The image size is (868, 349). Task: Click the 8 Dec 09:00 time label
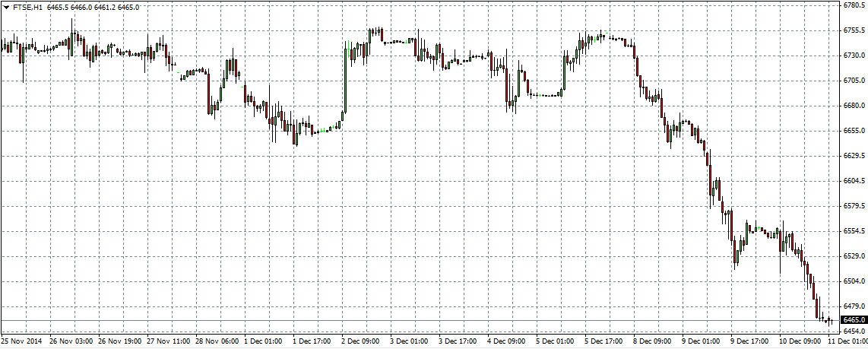point(651,341)
